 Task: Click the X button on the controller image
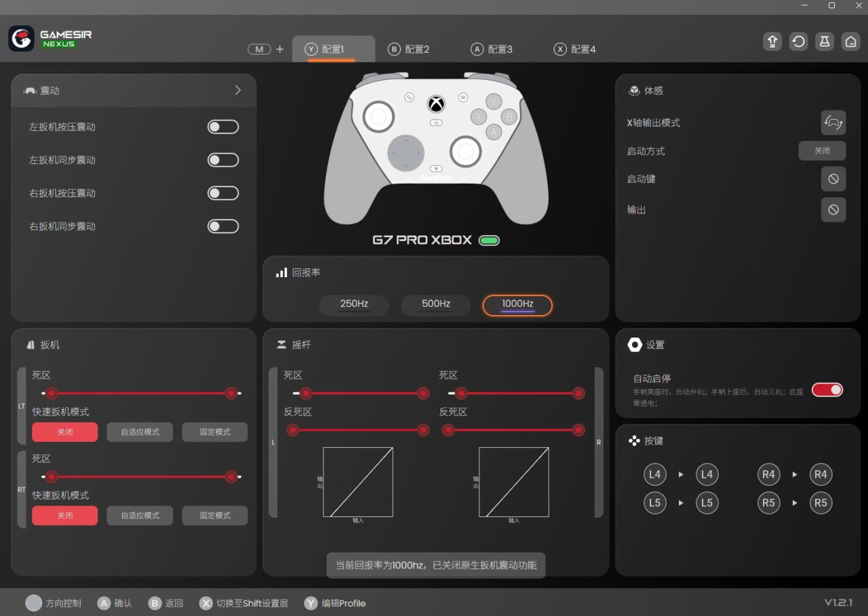coord(479,116)
